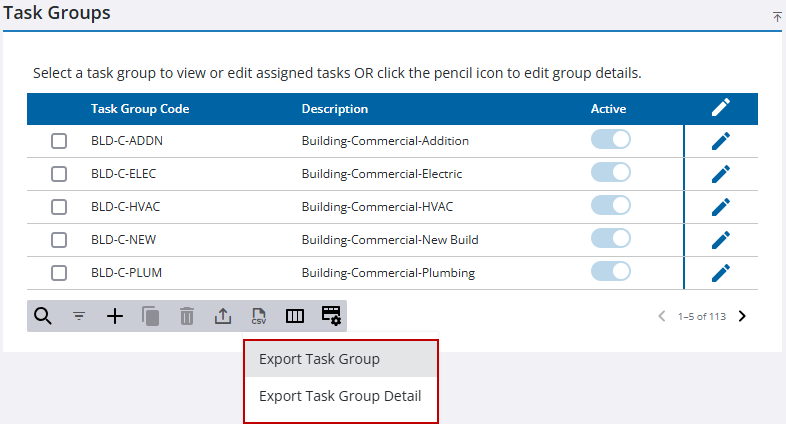Click the export upload icon
This screenshot has height=424, width=786.
pos(223,316)
